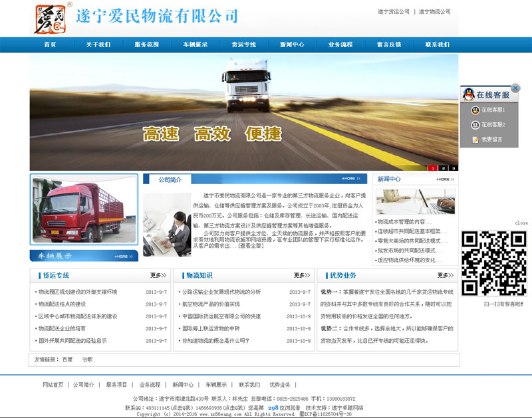
Task: Switch banner to slide 3
Action: pos(454,167)
